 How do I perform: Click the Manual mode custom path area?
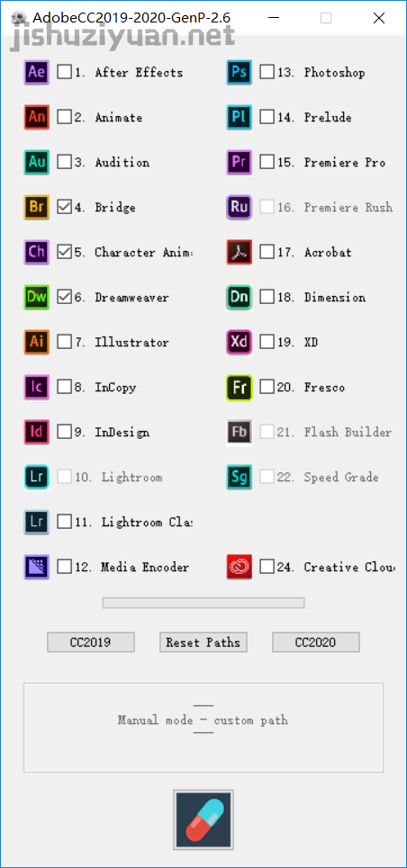pos(203,727)
